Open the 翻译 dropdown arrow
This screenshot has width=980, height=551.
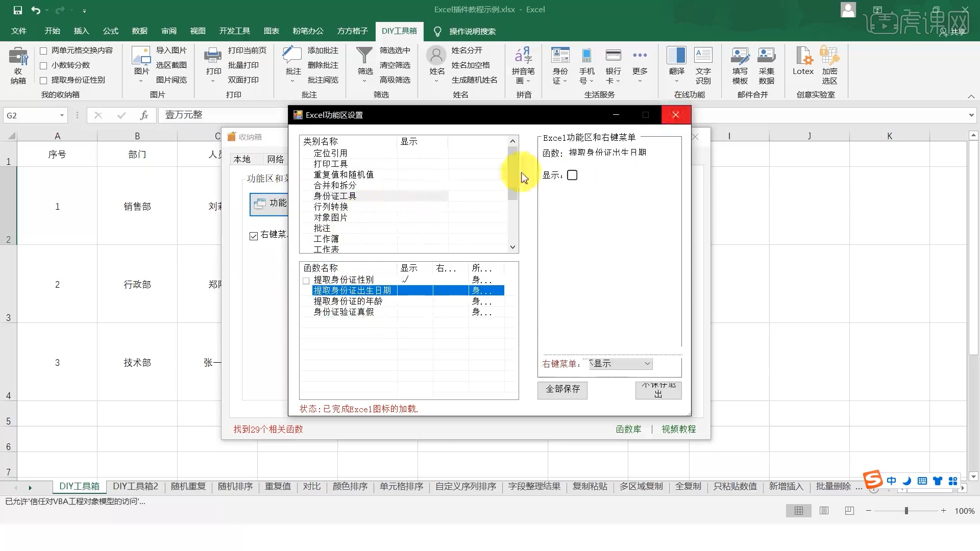point(676,81)
